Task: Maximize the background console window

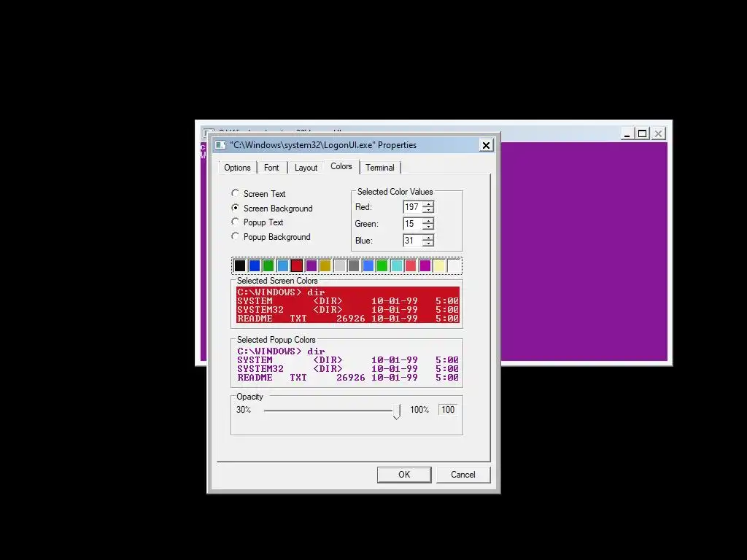Action: 642,134
